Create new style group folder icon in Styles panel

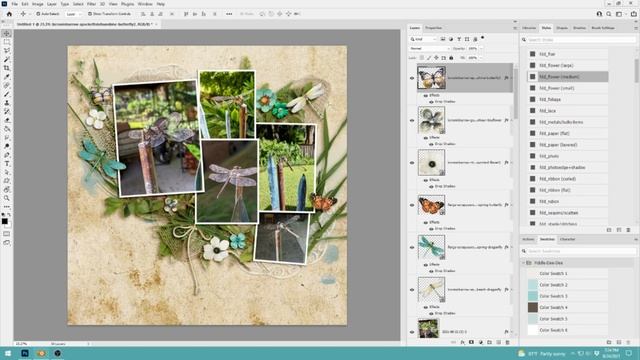pyautogui.click(x=609, y=230)
